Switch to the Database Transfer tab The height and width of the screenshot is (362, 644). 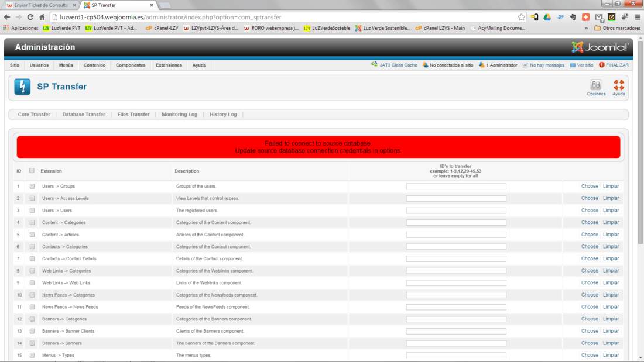[x=84, y=115]
